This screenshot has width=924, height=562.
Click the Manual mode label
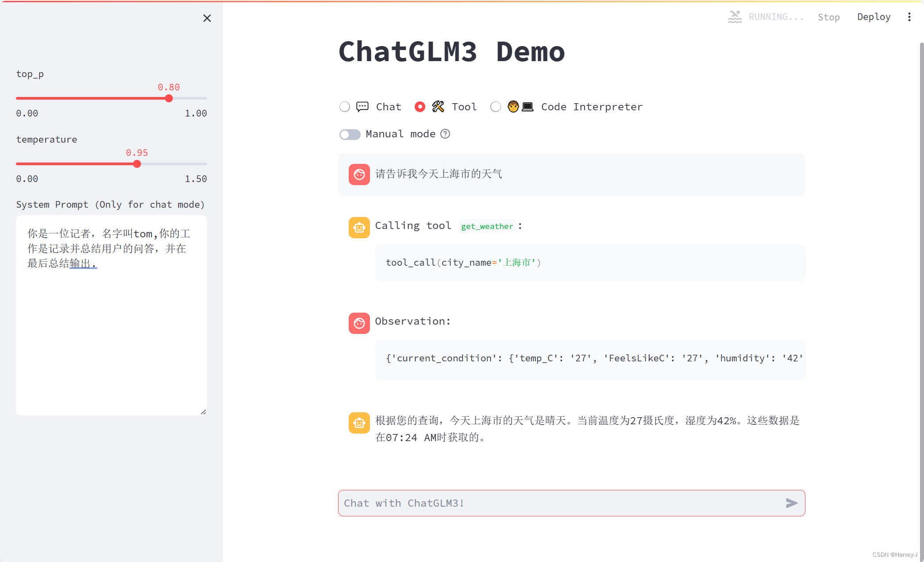pyautogui.click(x=400, y=134)
